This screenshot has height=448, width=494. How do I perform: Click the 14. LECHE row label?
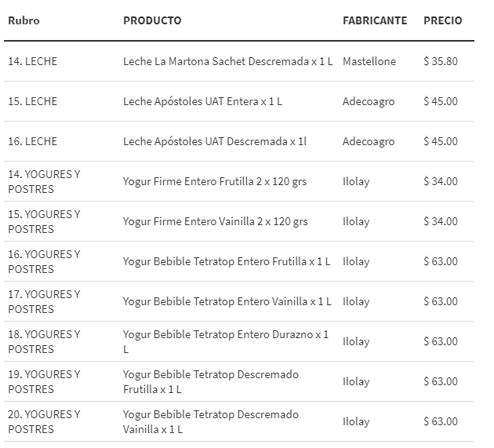tap(32, 61)
